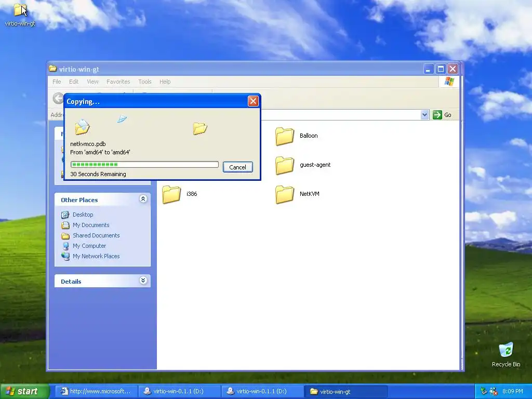Open the View menu
The height and width of the screenshot is (399, 532).
[92, 82]
